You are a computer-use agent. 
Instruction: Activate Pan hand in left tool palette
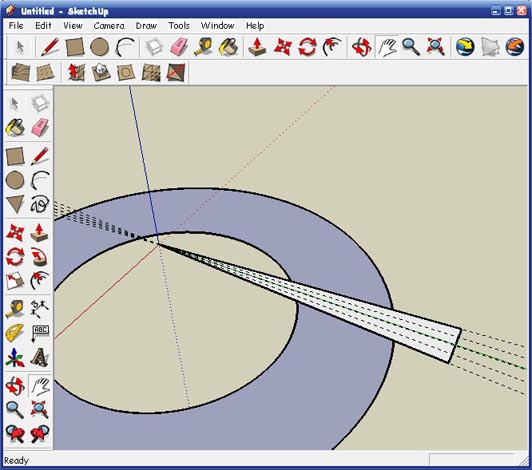pos(40,386)
